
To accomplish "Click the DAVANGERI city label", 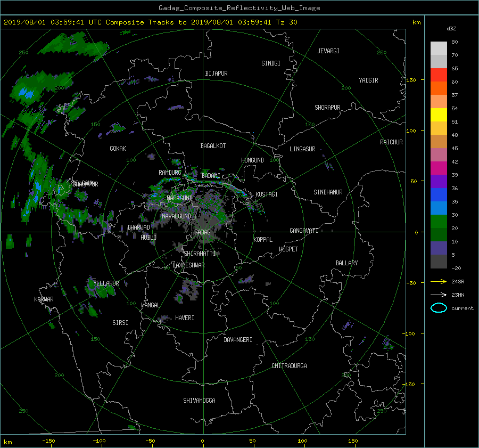I will point(238,340).
